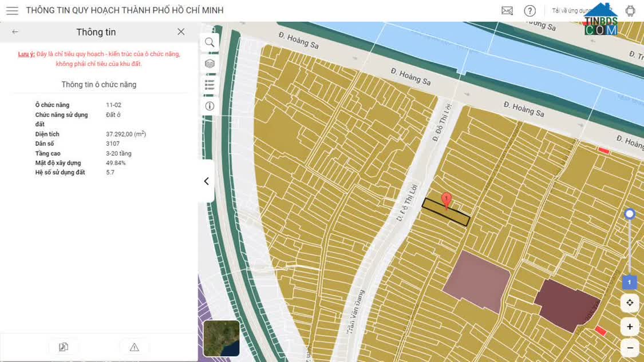Viewport: 644px width, 362px height.
Task: Open the hamburger menu
Action: click(13, 11)
